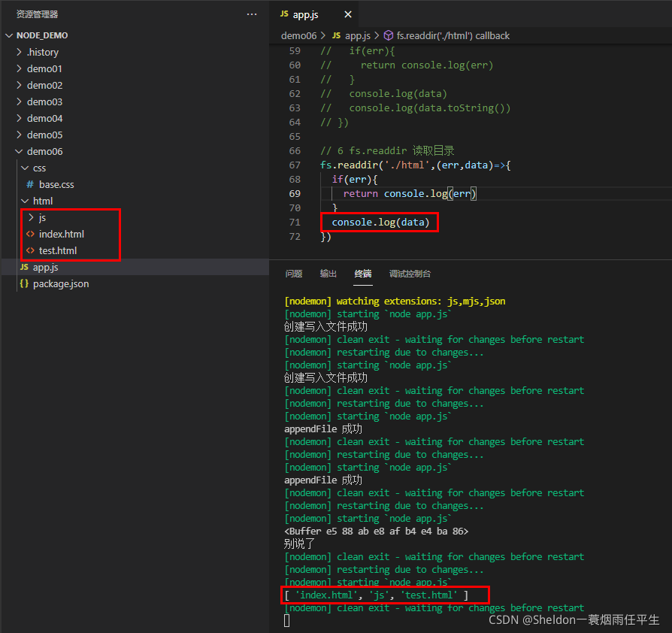Click line number 71 in gutter
This screenshot has height=633, width=672.
295,222
